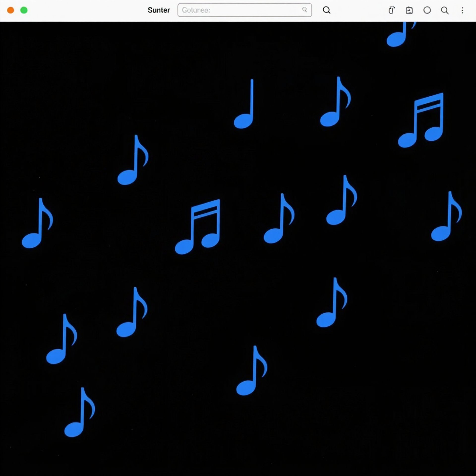The width and height of the screenshot is (476, 476).
Task: Click the large search icon right of the field
Action: coord(327,10)
